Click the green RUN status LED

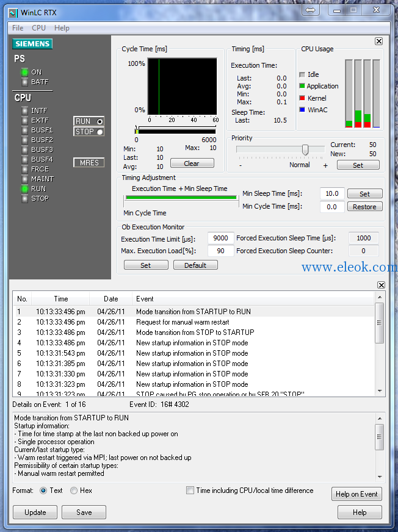24,189
